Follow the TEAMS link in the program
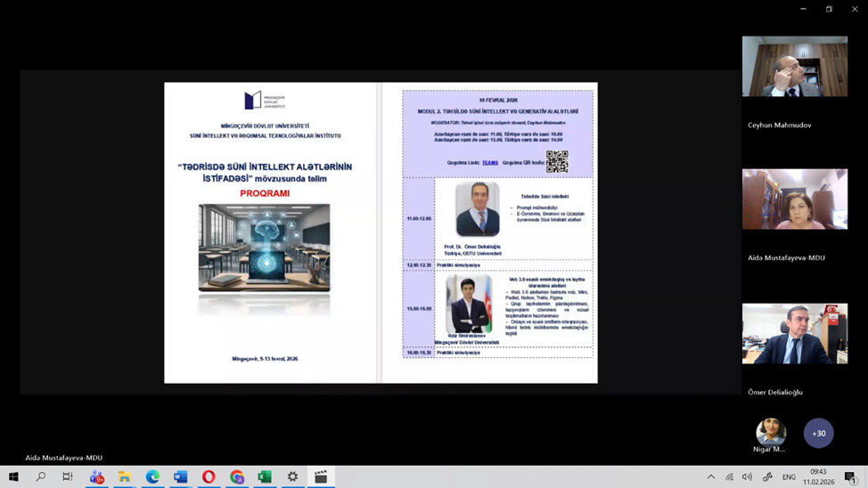Viewport: 868px width, 488px height. point(490,163)
